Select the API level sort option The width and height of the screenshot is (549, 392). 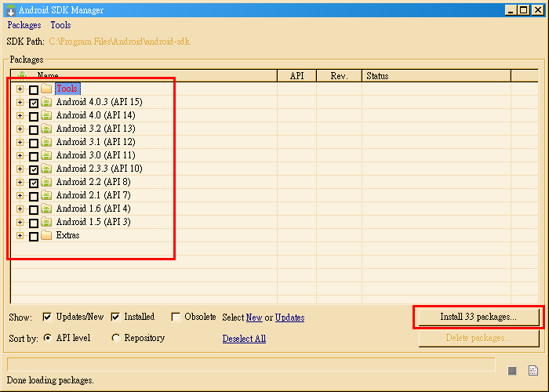pyautogui.click(x=47, y=338)
